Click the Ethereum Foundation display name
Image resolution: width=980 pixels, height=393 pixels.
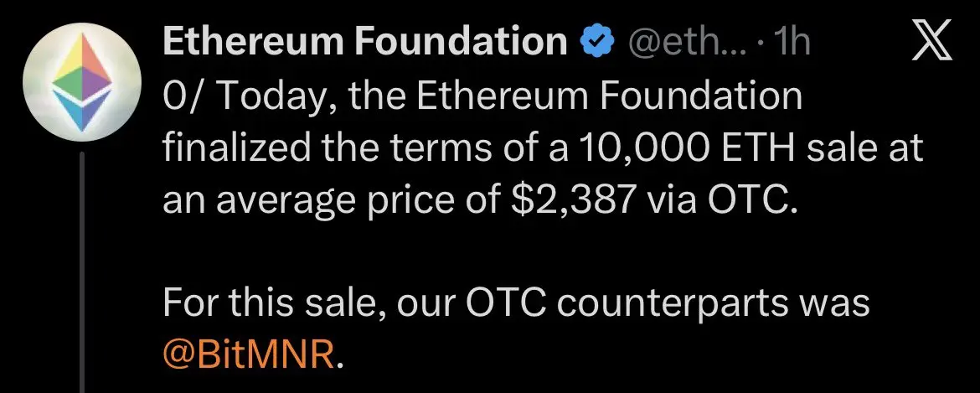pyautogui.click(x=364, y=42)
